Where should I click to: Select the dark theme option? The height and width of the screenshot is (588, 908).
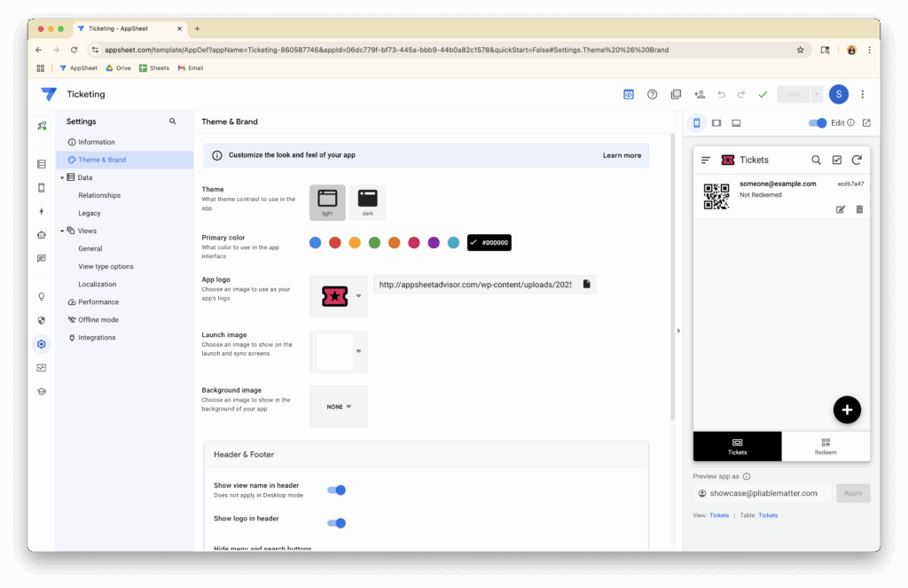tap(368, 202)
